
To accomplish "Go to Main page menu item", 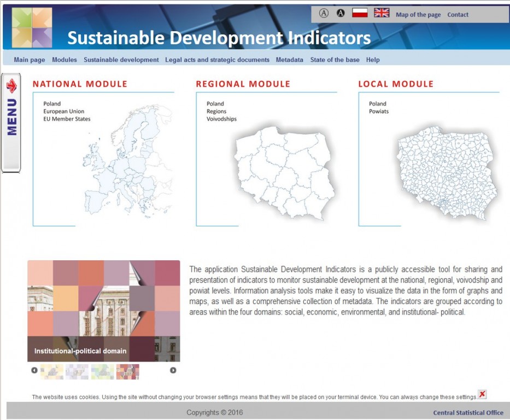I will point(30,60).
